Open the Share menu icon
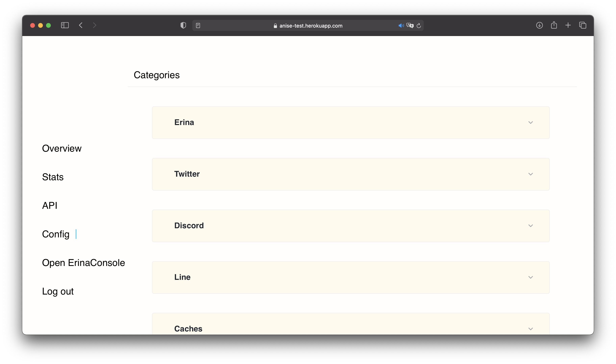The height and width of the screenshot is (364, 616). [x=554, y=25]
